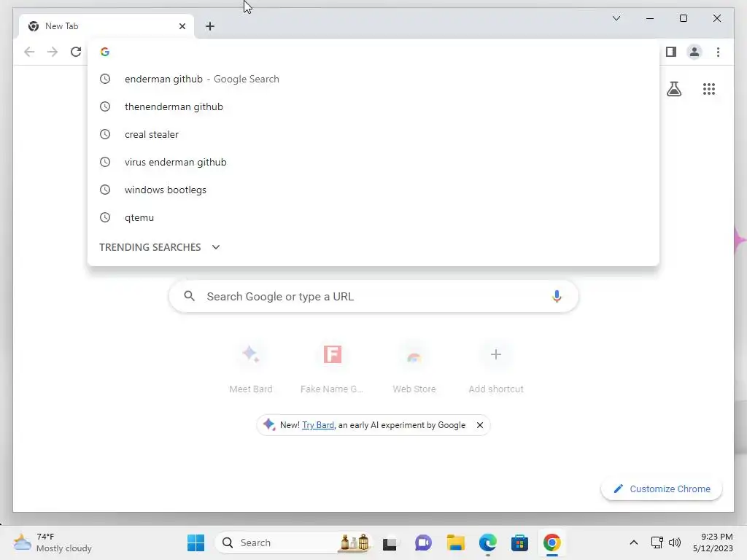Click the Google logo in the address bar

click(x=105, y=52)
